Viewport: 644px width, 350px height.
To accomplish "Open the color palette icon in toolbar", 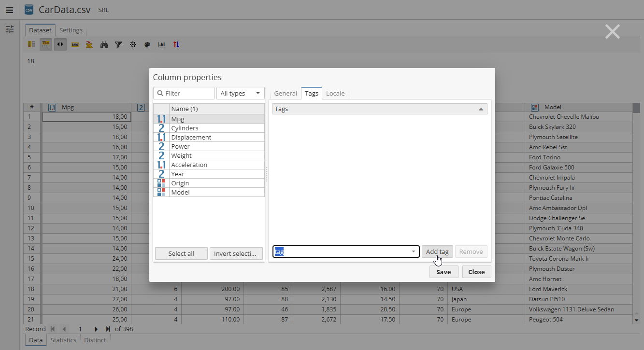I will point(147,44).
